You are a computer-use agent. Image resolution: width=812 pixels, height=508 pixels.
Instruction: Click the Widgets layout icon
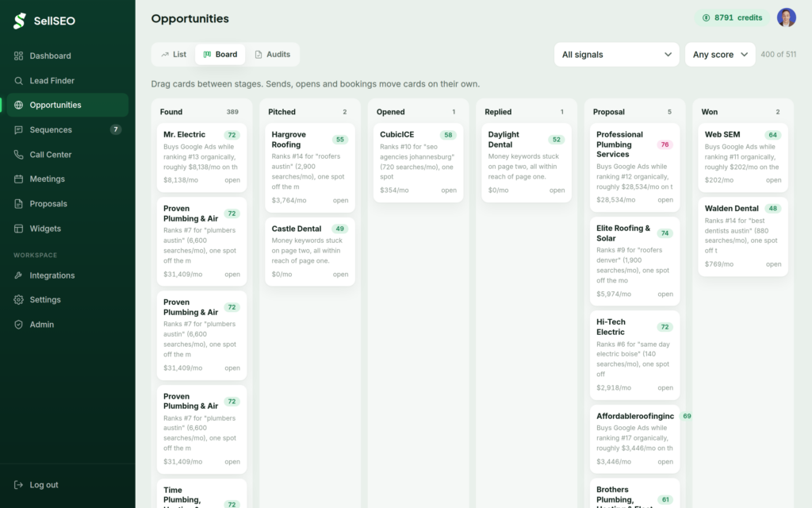[x=19, y=229]
